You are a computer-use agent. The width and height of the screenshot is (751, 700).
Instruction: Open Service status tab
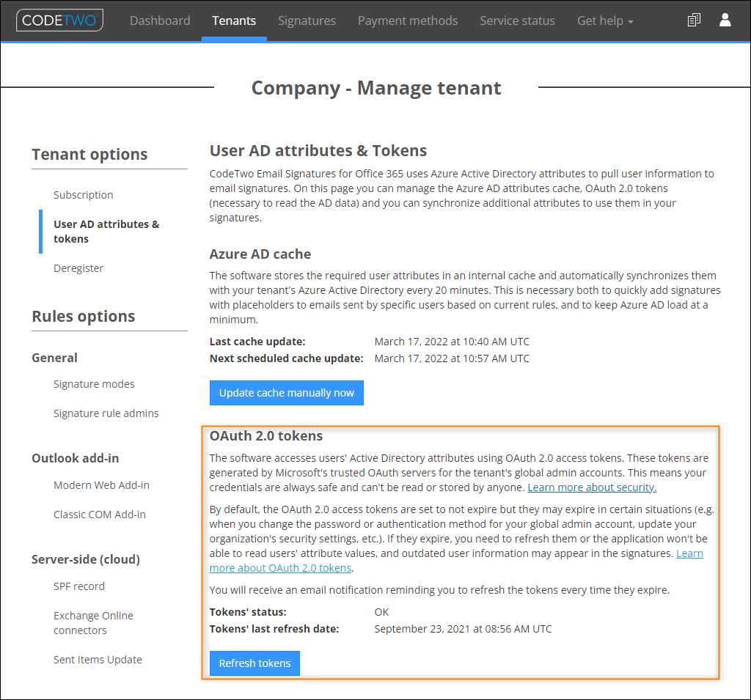(517, 21)
